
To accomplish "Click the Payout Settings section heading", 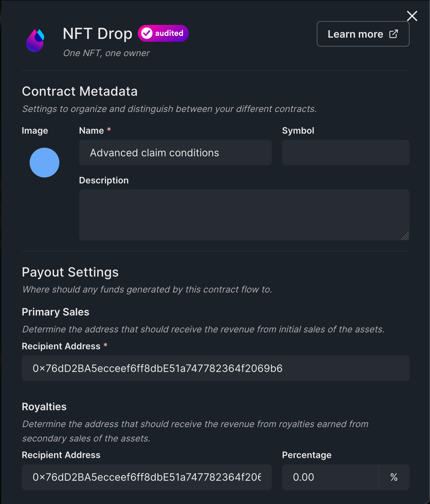I will 70,272.
